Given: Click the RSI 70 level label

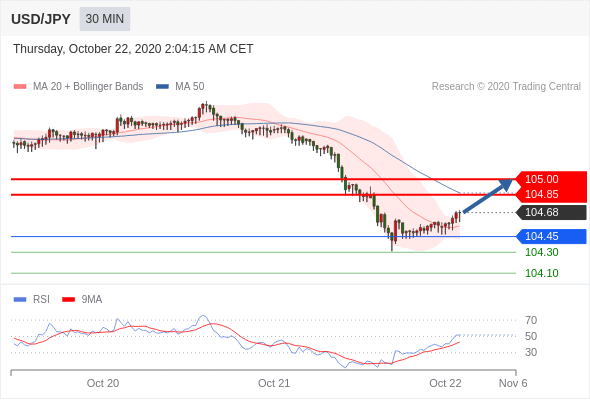Looking at the screenshot, I should (531, 320).
